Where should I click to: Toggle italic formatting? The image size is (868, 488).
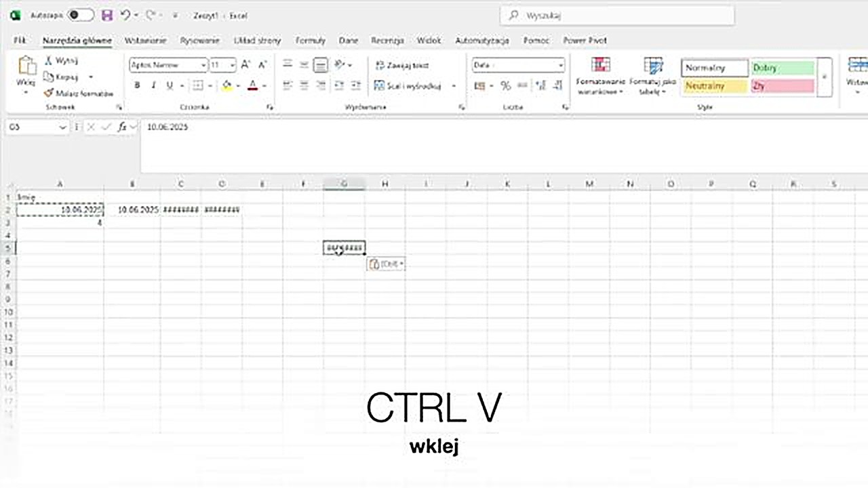(x=153, y=85)
